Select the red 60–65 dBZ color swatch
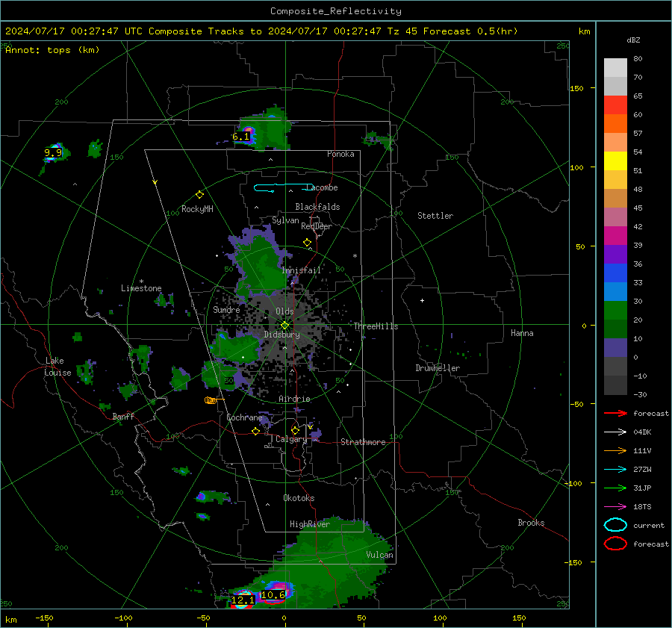This screenshot has height=628, width=672. tap(615, 105)
